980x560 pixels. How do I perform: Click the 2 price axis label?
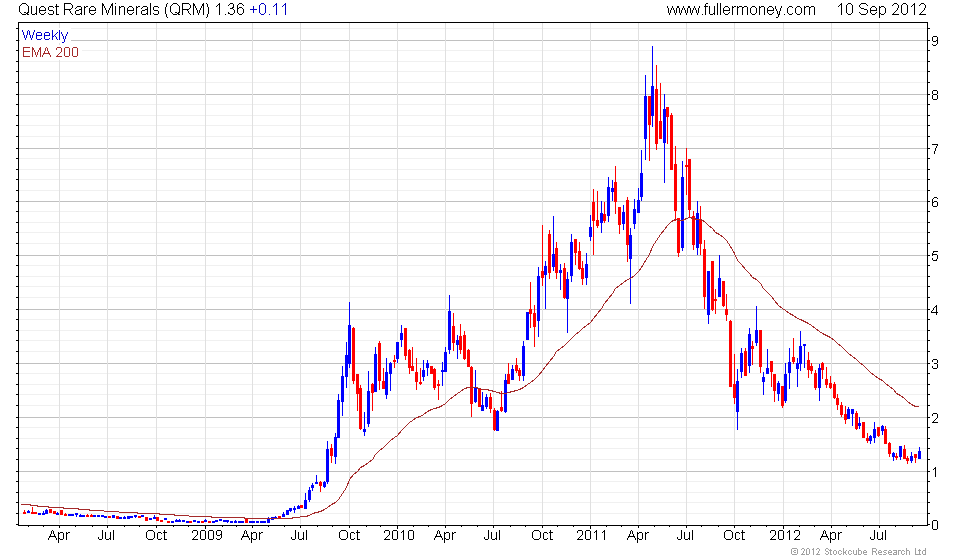934,418
